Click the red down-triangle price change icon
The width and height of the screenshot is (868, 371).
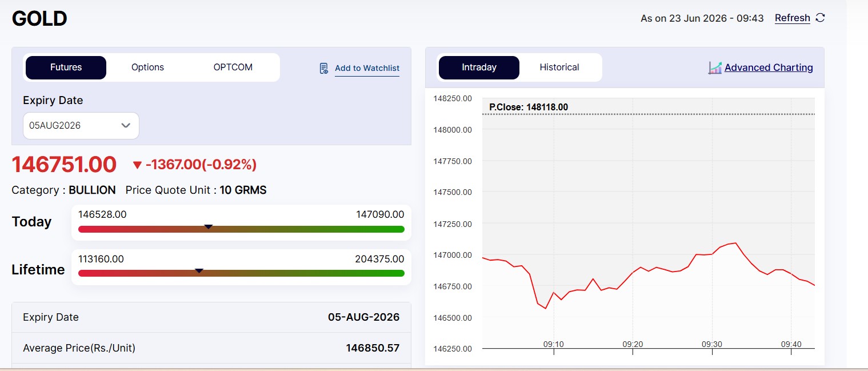point(137,165)
